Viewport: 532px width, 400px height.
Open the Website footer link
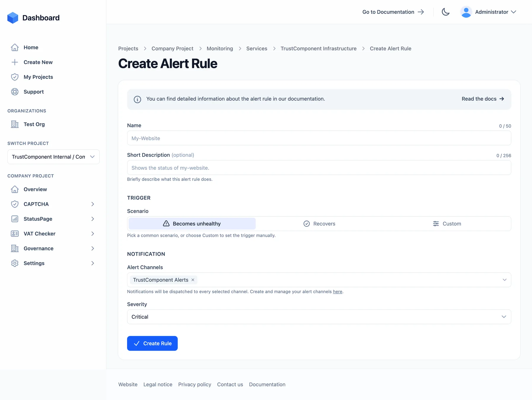[x=128, y=384]
